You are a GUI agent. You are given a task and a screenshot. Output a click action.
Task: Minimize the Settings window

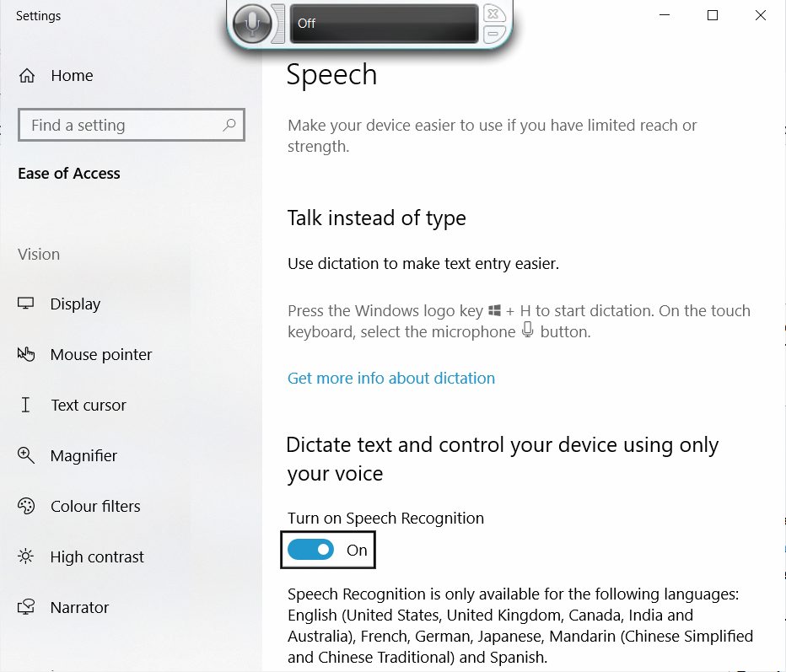(x=665, y=15)
